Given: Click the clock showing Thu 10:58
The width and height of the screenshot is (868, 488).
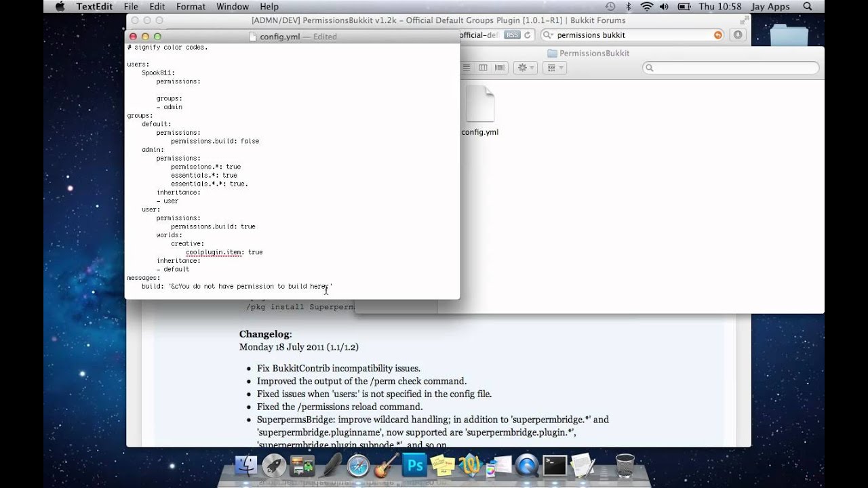Looking at the screenshot, I should (x=720, y=7).
